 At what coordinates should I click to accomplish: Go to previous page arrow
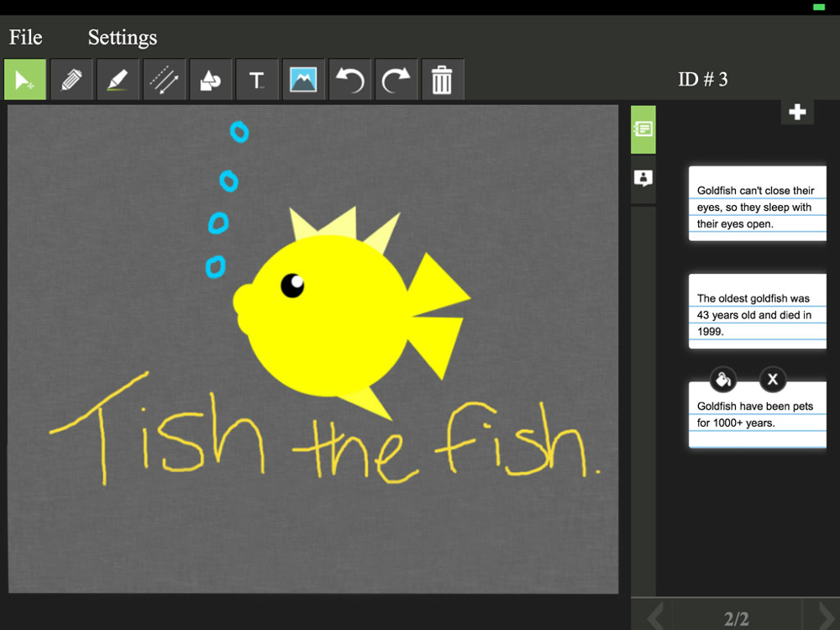click(654, 617)
